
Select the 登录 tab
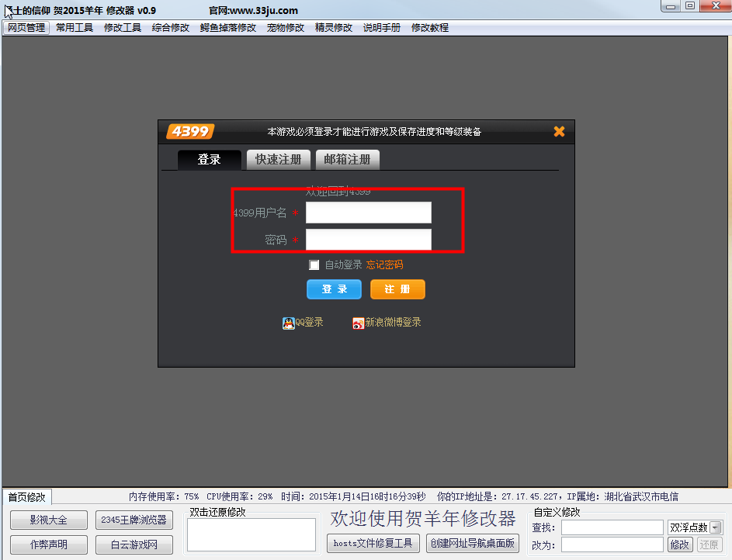click(209, 160)
